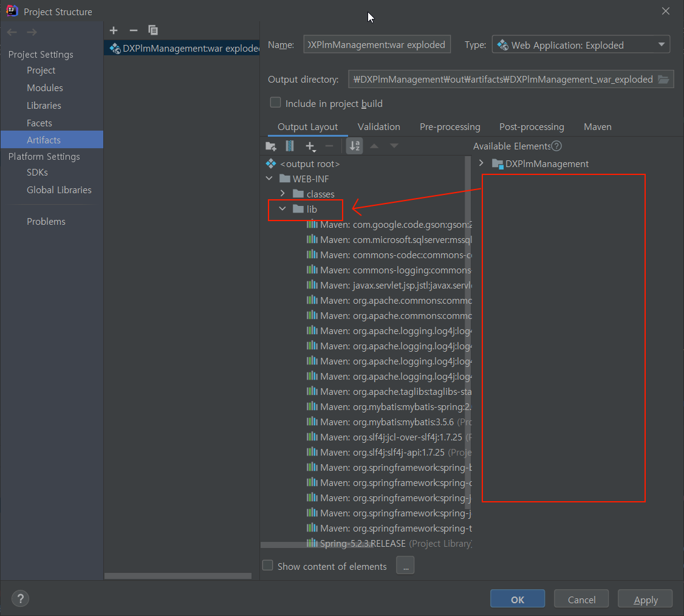Click the artifact Name input field

click(x=377, y=44)
